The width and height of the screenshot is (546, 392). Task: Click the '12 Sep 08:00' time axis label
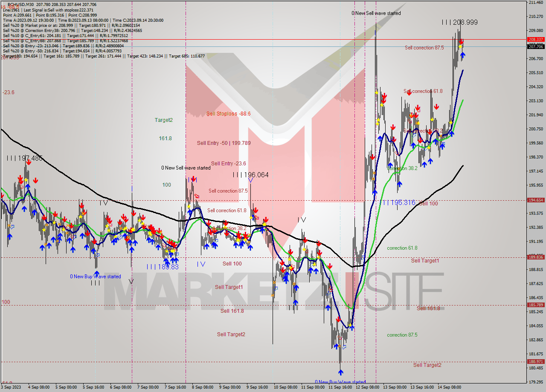(367, 387)
